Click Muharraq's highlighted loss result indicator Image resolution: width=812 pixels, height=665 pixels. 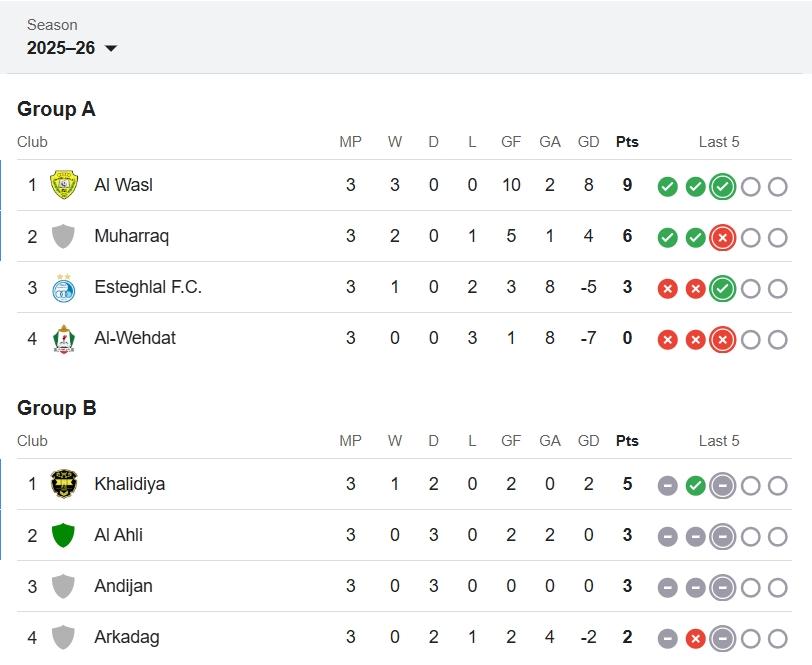(x=722, y=238)
